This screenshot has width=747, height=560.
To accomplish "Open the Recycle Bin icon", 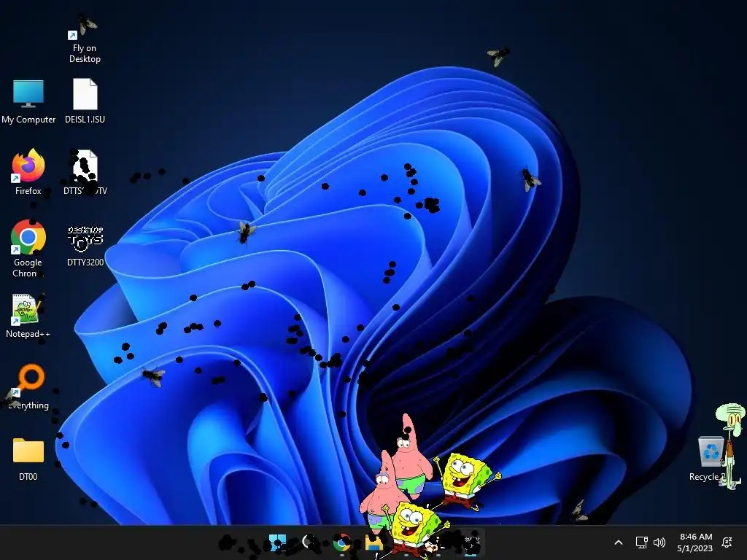I will [x=711, y=451].
